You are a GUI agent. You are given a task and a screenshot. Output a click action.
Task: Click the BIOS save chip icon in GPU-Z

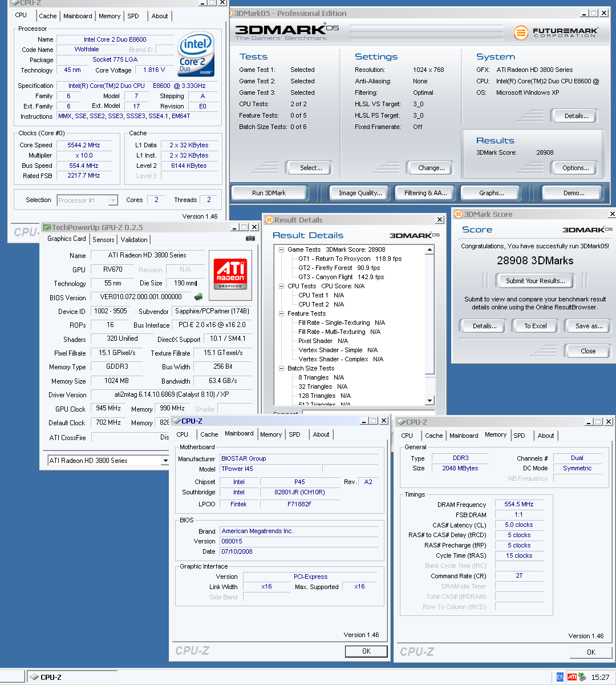tap(198, 297)
